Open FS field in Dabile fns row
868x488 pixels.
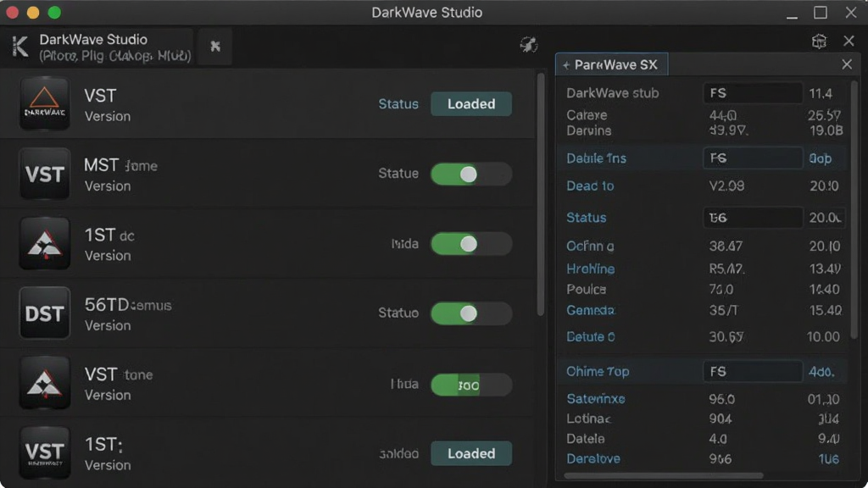(x=753, y=158)
